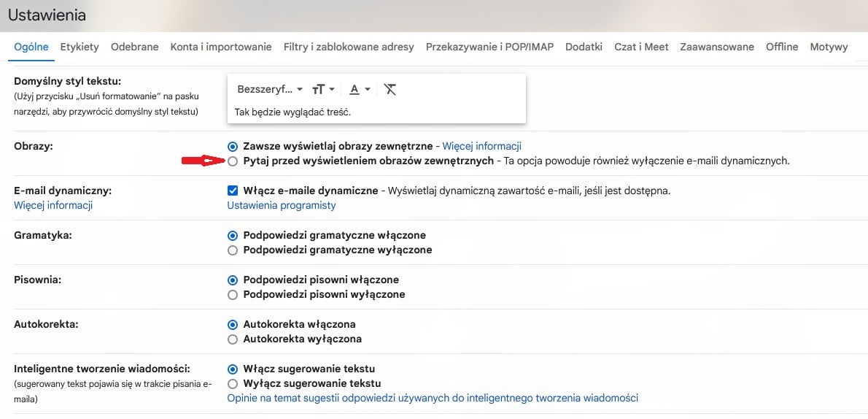The width and height of the screenshot is (868, 419).
Task: Switch to the Etykiety tab
Action: [x=80, y=47]
